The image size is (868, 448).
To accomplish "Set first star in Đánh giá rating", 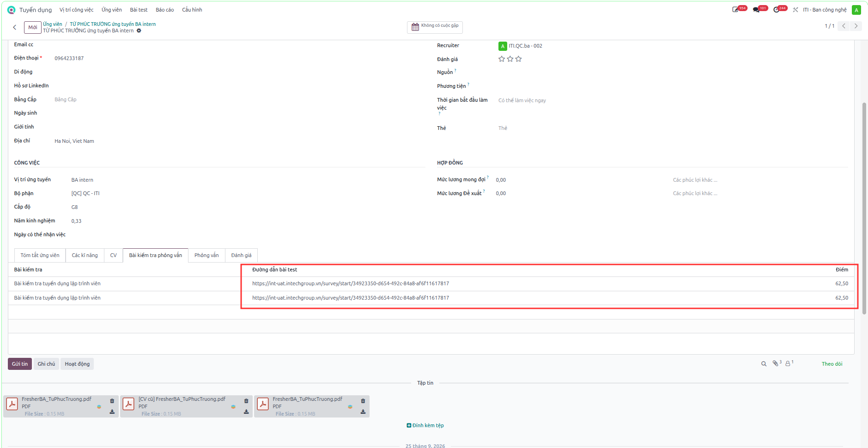I will (502, 59).
